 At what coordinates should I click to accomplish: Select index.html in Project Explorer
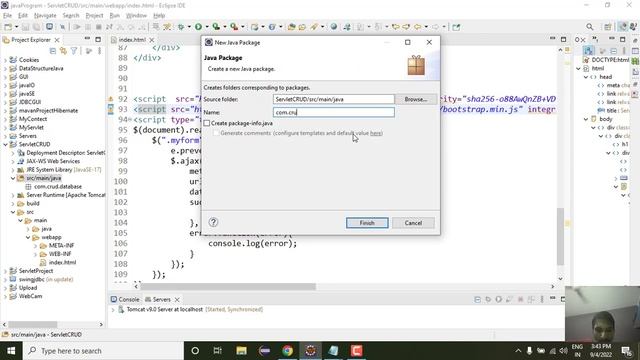click(62, 262)
